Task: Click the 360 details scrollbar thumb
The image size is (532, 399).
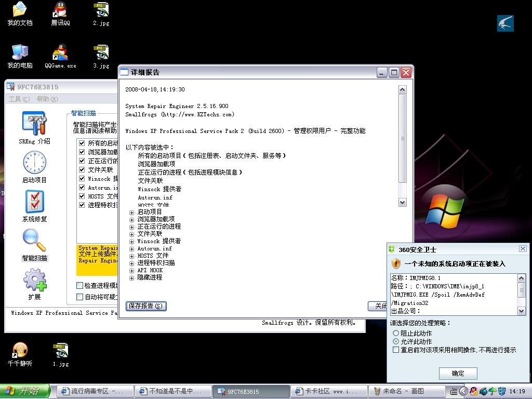Action: point(522,290)
